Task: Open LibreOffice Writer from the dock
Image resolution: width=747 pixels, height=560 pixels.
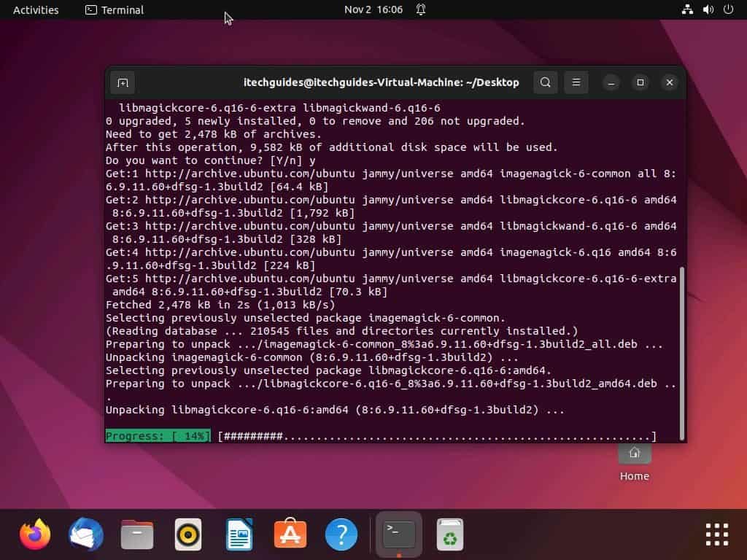Action: coord(239,534)
